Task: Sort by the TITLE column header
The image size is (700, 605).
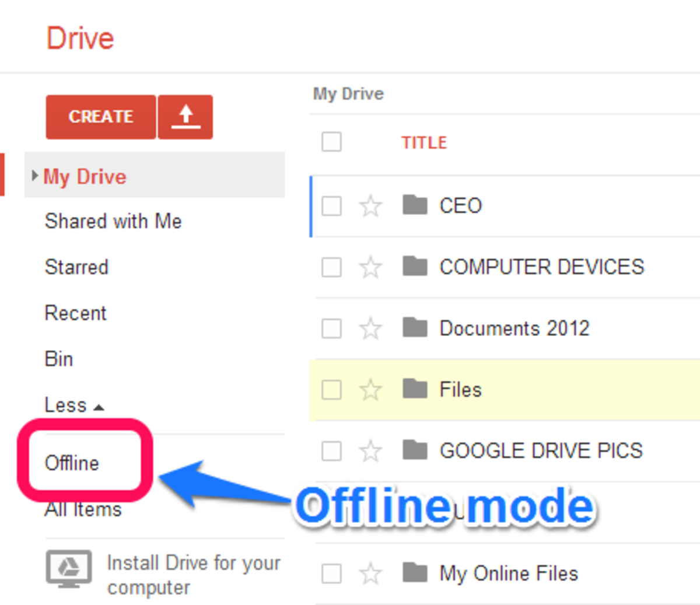Action: point(424,142)
